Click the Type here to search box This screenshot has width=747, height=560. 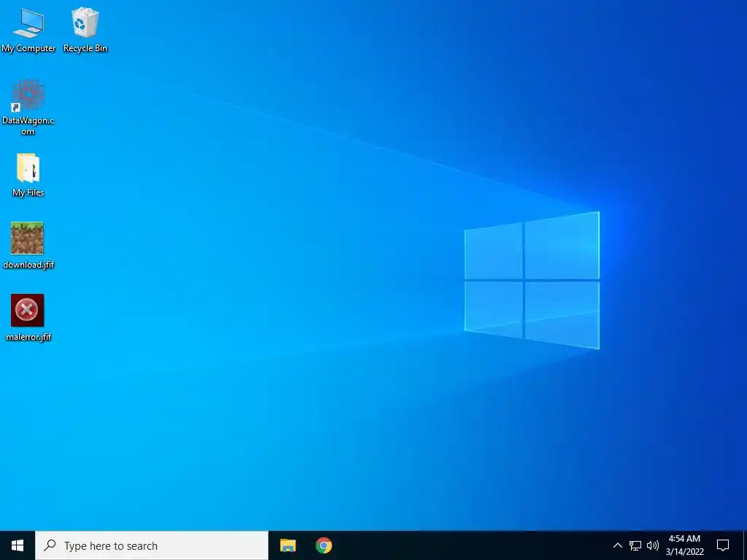click(152, 545)
